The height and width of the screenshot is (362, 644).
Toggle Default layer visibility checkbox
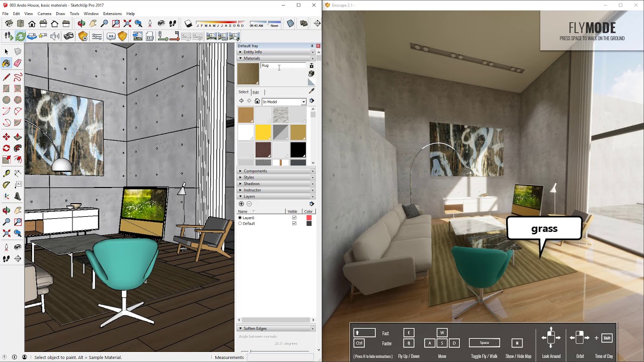click(294, 223)
